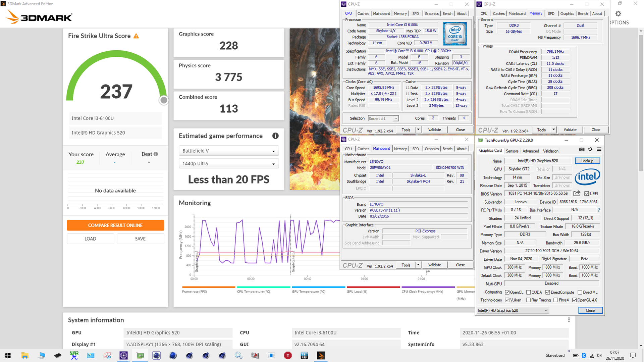Toggle the OpenGL 4.6 checkbox
This screenshot has width=644, height=362.
point(575,300)
